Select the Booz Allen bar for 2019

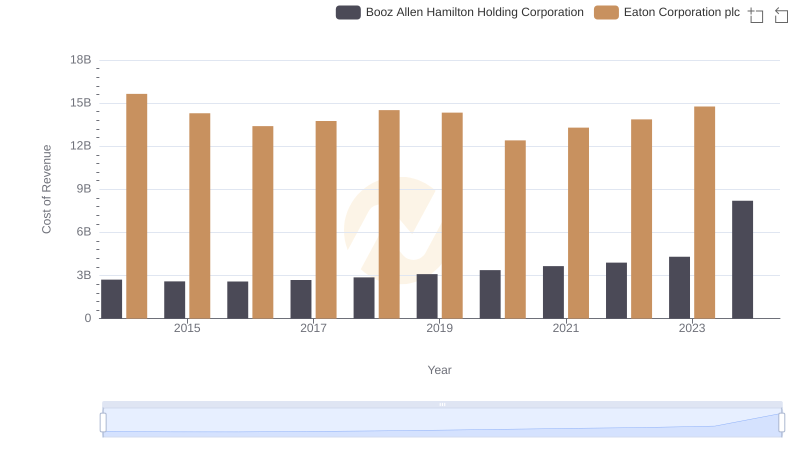coord(427,296)
